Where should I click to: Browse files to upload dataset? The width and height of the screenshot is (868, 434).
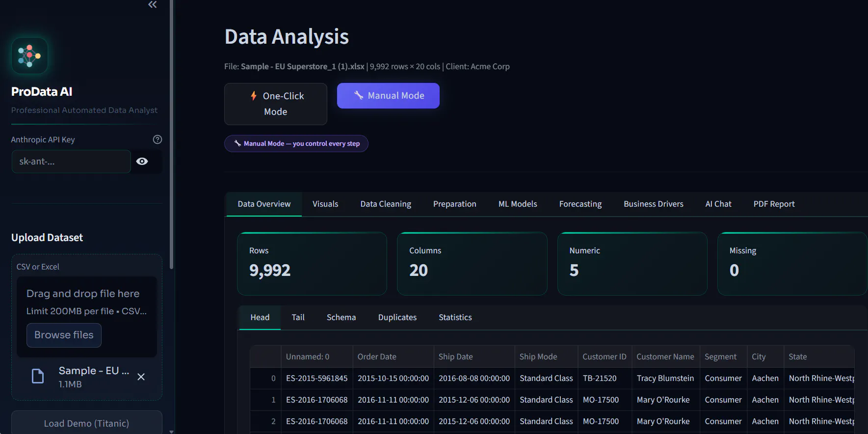pos(64,335)
